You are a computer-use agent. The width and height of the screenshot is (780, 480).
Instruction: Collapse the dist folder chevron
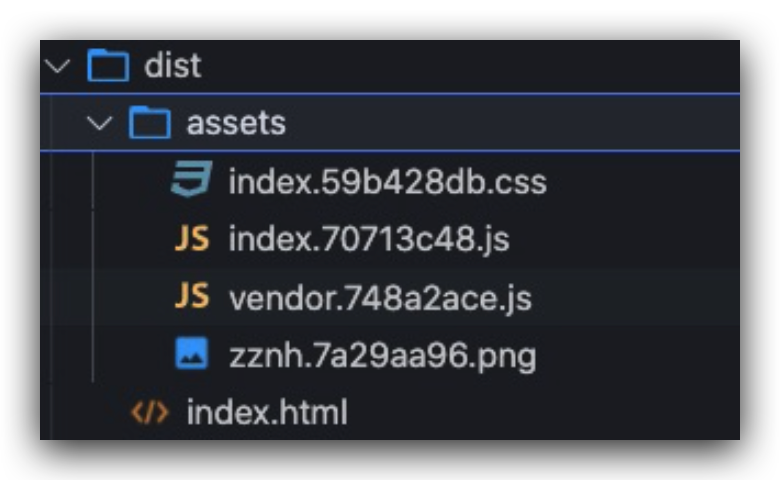(59, 67)
